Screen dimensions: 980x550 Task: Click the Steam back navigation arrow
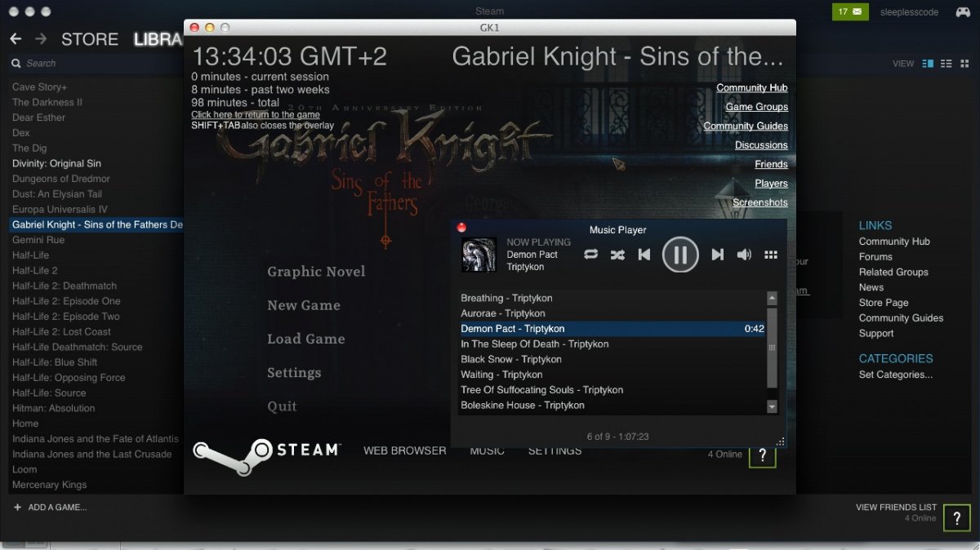click(16, 39)
